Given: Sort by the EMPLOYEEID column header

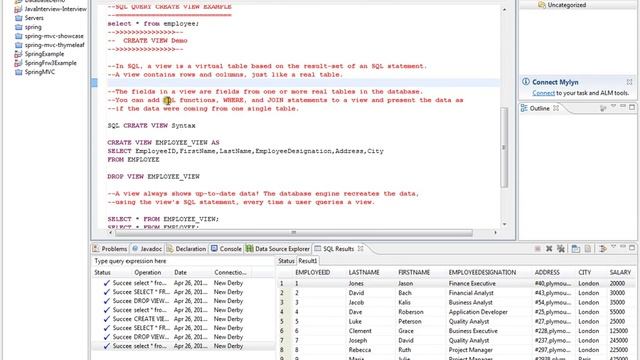Looking at the screenshot, I should click(x=313, y=272).
